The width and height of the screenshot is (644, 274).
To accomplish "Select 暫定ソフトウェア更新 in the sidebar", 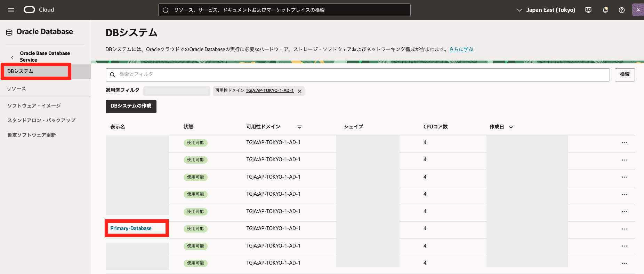I will [32, 135].
